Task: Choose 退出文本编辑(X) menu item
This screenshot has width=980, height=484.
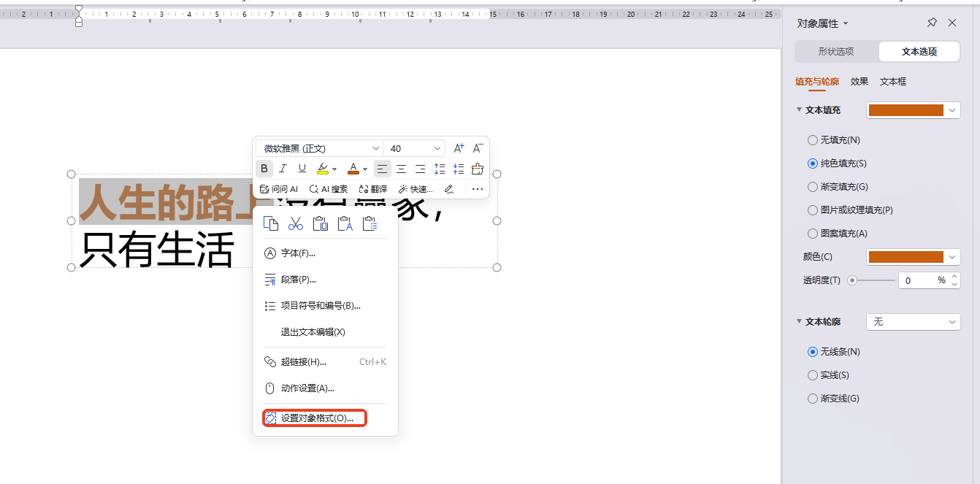Action: [325, 332]
